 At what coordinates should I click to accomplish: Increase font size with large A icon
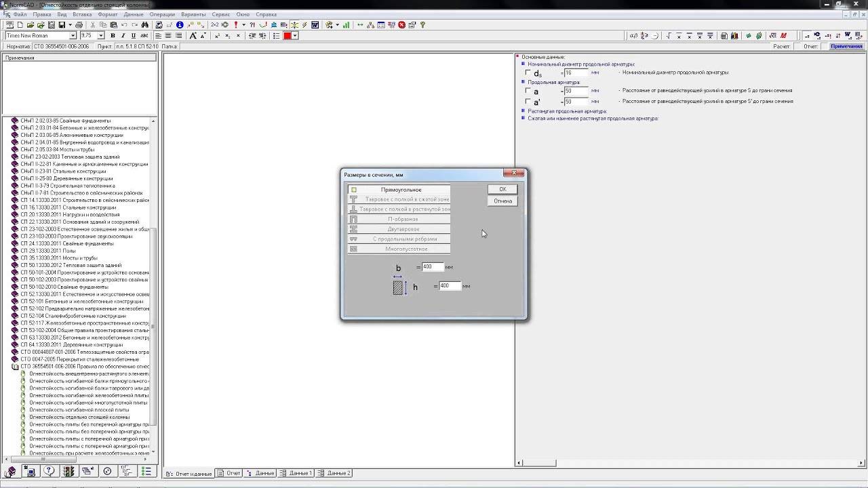193,35
